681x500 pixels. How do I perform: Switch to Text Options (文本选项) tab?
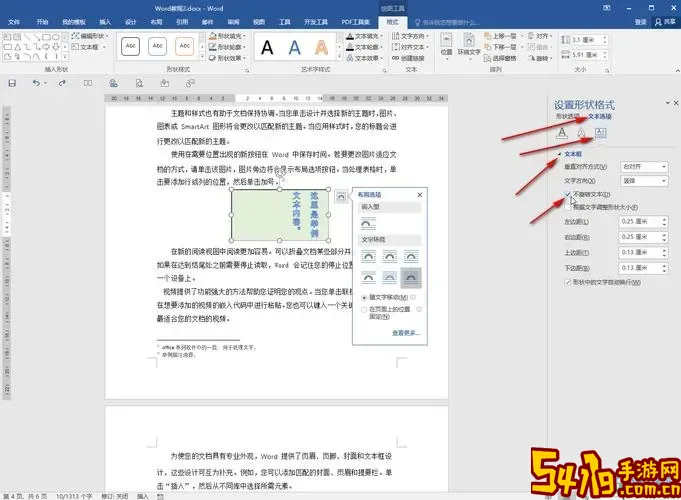pos(600,116)
